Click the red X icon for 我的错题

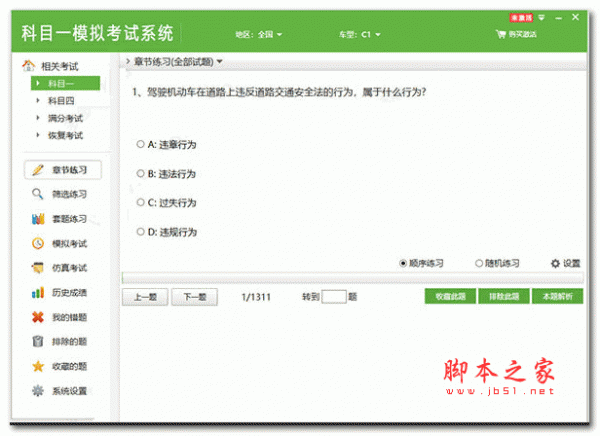click(x=38, y=317)
